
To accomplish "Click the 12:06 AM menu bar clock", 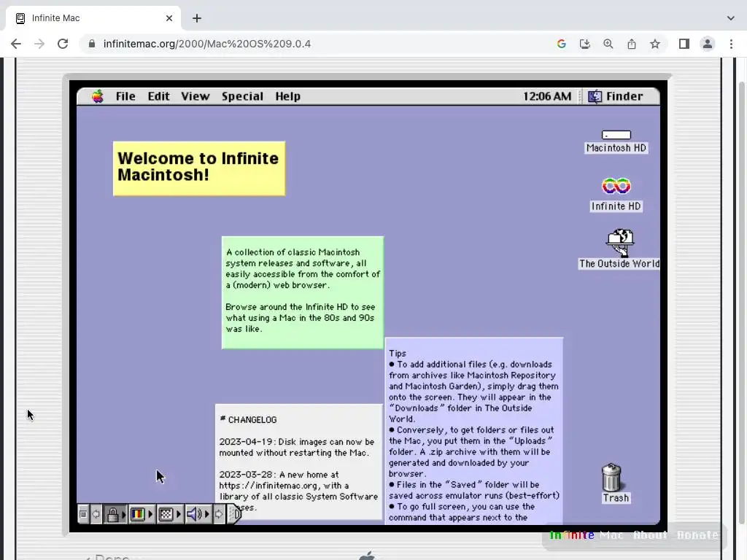I will pyautogui.click(x=547, y=96).
